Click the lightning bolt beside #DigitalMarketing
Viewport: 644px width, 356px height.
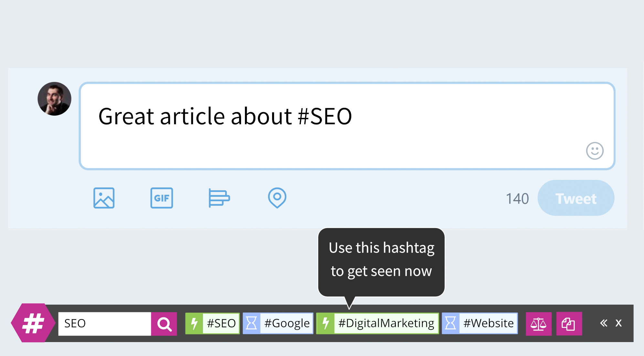[326, 323]
